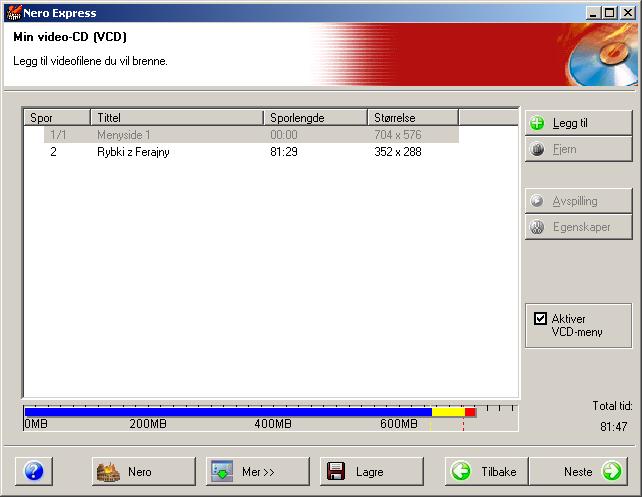Viewport: 642px width, 497px height.
Task: Click the Aktiver VCD-meny label text
Action: tap(577, 325)
